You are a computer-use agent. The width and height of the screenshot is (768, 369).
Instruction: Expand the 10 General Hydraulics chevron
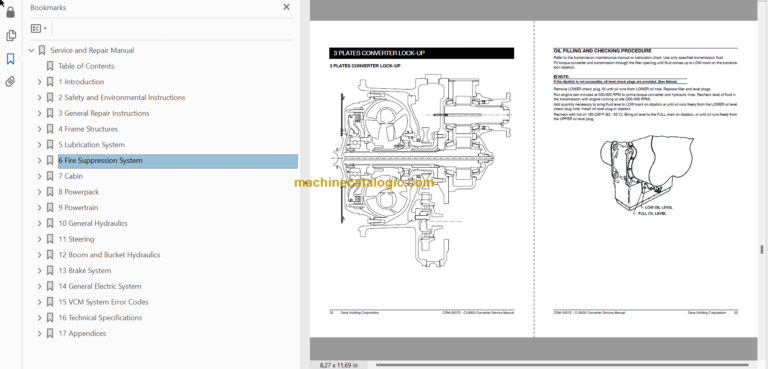tap(40, 223)
